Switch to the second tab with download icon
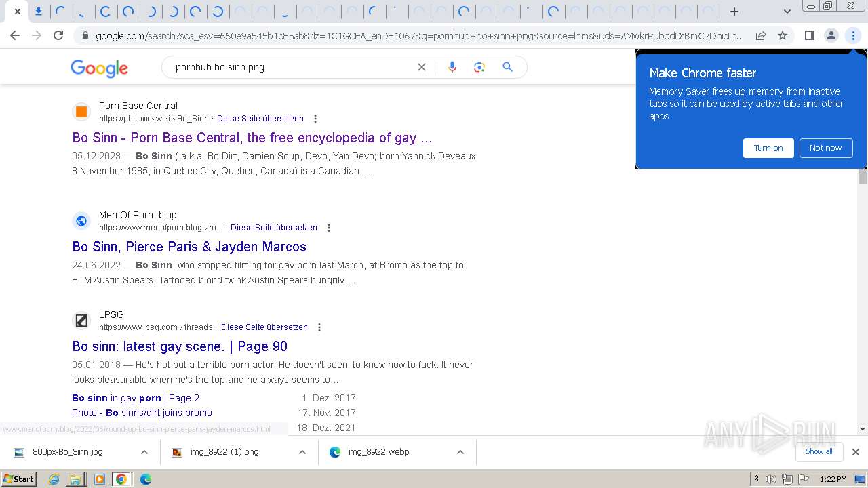Screen dimensions: 868x488 click(39, 12)
